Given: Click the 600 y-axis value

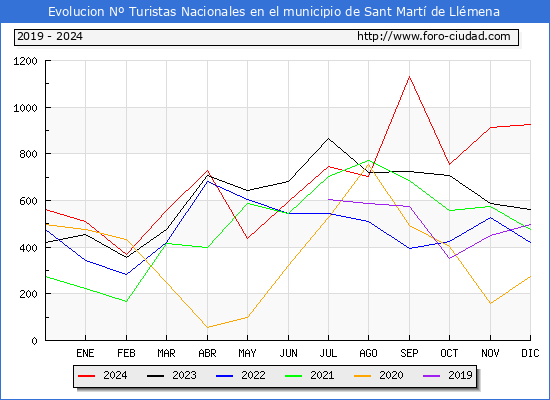Looking at the screenshot, I should pos(28,201).
